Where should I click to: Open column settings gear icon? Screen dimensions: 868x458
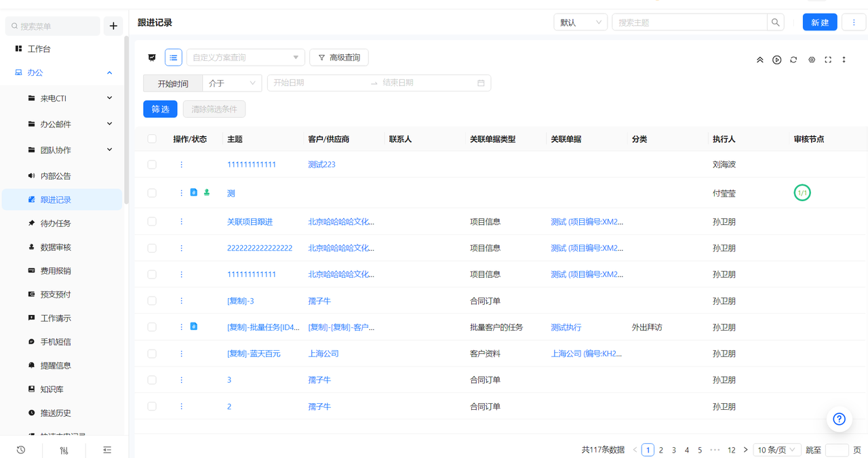pos(812,60)
